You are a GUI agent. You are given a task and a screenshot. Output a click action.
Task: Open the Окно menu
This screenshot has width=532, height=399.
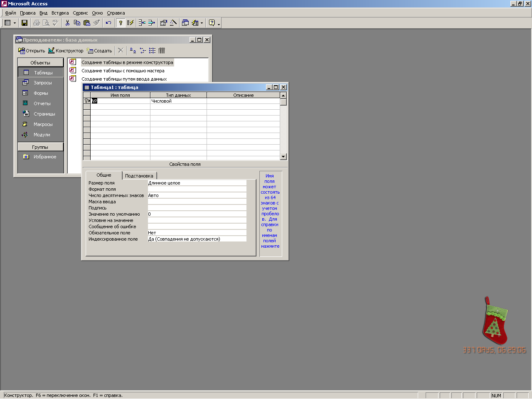(97, 13)
